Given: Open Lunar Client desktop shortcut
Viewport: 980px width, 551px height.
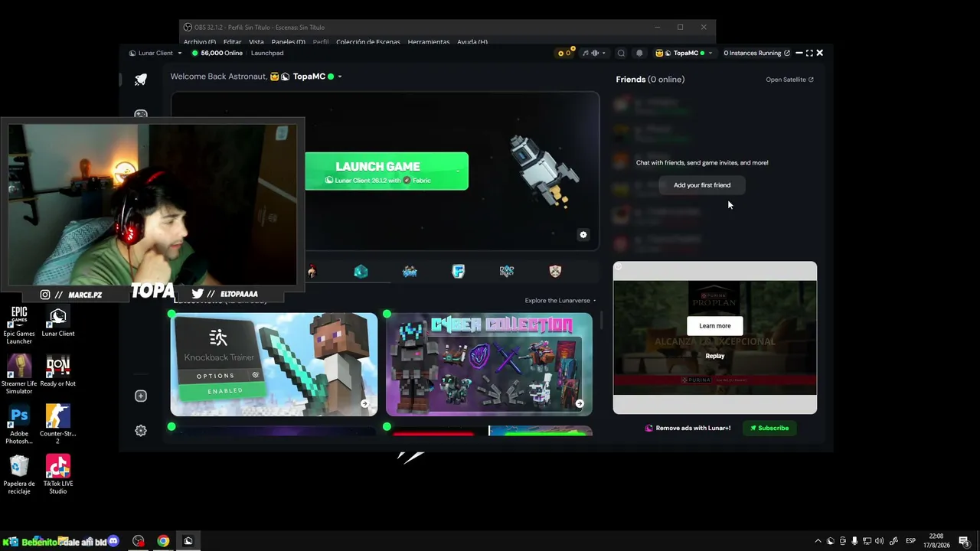Looking at the screenshot, I should 58,322.
